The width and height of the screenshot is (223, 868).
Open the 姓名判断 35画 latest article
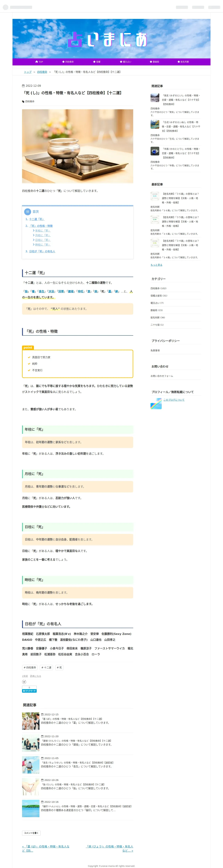(x=180, y=222)
